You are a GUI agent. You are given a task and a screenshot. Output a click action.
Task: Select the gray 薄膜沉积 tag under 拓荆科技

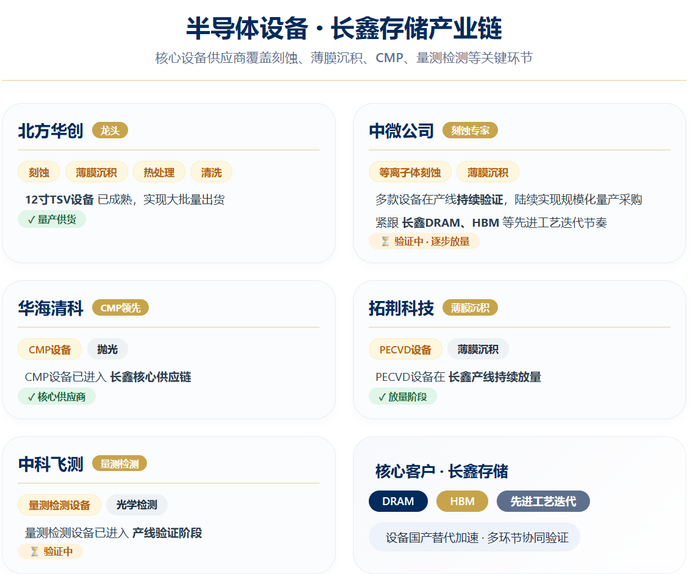(x=478, y=349)
